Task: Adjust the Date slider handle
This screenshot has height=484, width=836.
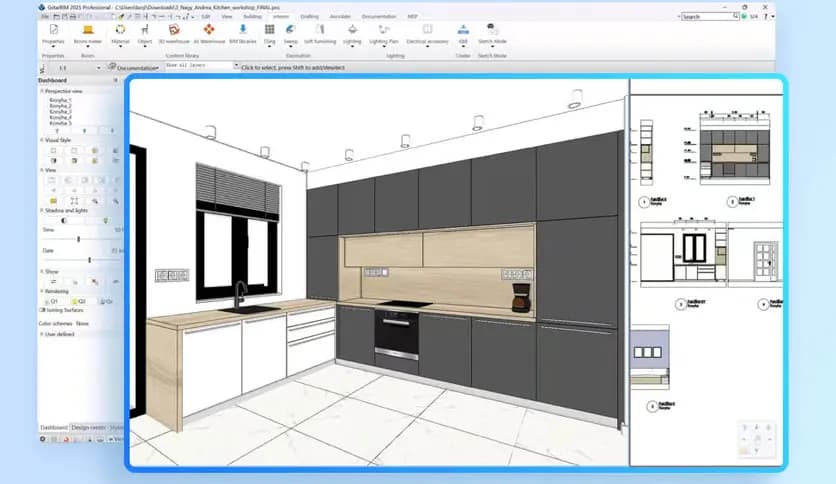Action: click(x=90, y=260)
